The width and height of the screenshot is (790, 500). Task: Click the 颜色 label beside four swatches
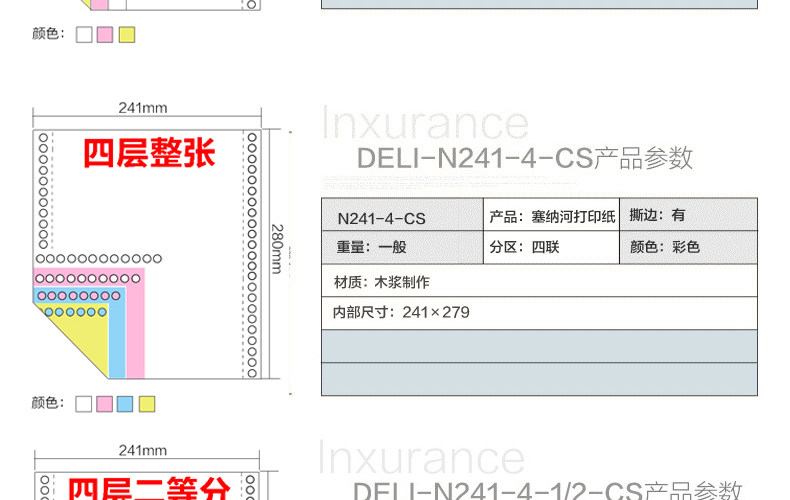(48, 403)
